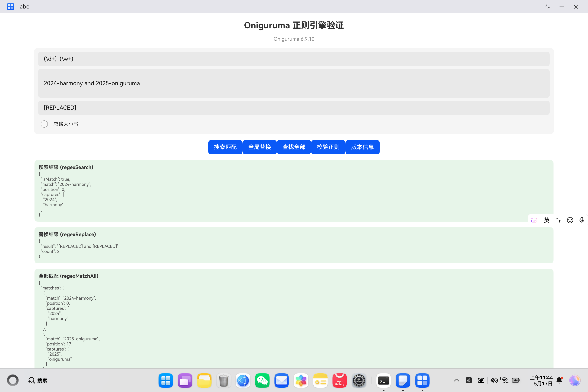This screenshot has width=588, height=392.
Task: Open the Mail app in dock
Action: click(282, 381)
